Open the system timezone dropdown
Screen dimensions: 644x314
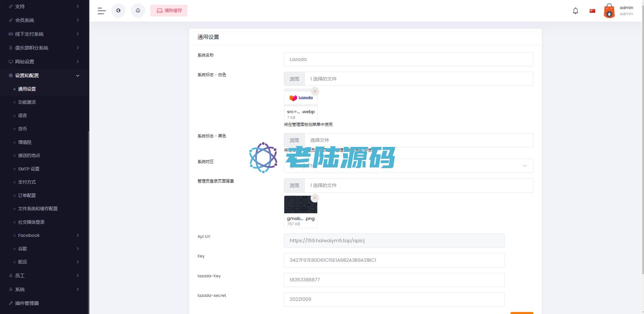tap(408, 166)
